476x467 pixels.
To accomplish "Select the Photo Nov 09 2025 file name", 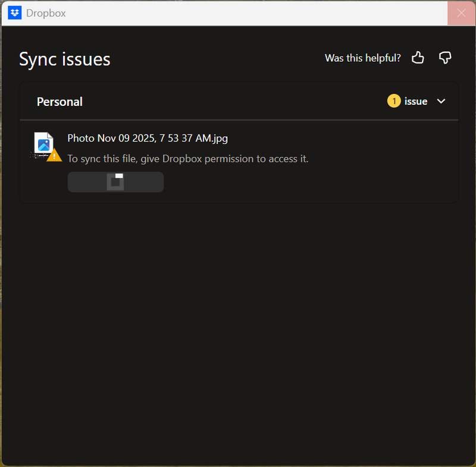I will 147,138.
